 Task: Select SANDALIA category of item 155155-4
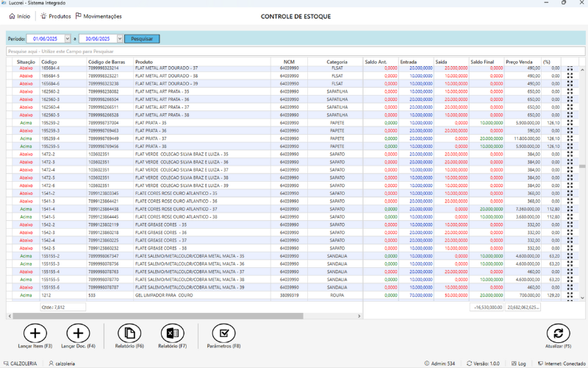(337, 272)
